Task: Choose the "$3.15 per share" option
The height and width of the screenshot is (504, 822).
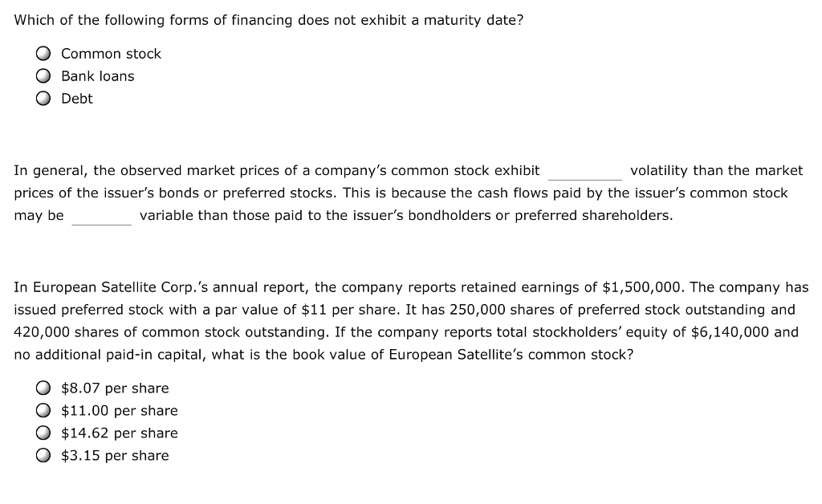Action: coord(43,455)
